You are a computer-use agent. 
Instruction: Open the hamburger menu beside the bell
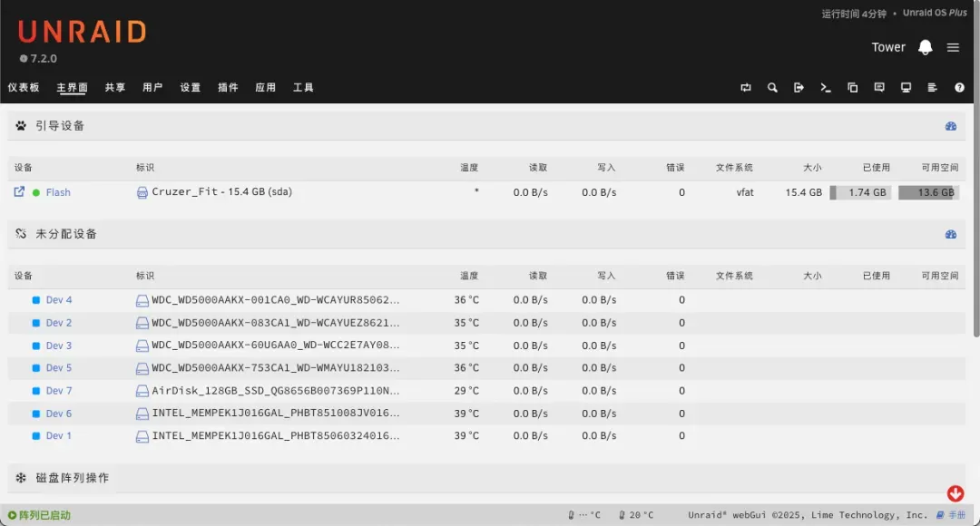953,47
